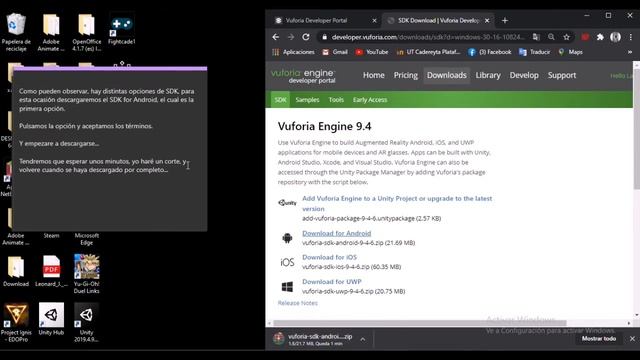Select the SDK sub-tab
The image size is (640, 360).
280,100
